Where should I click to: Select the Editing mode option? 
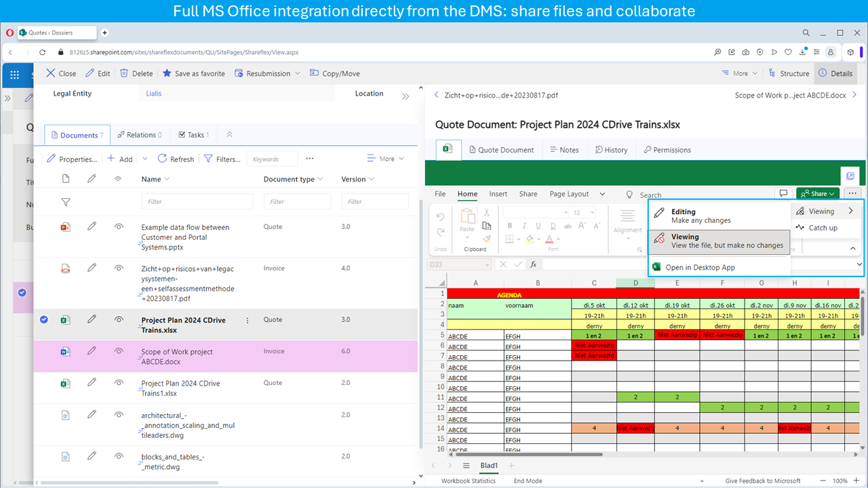(x=719, y=216)
